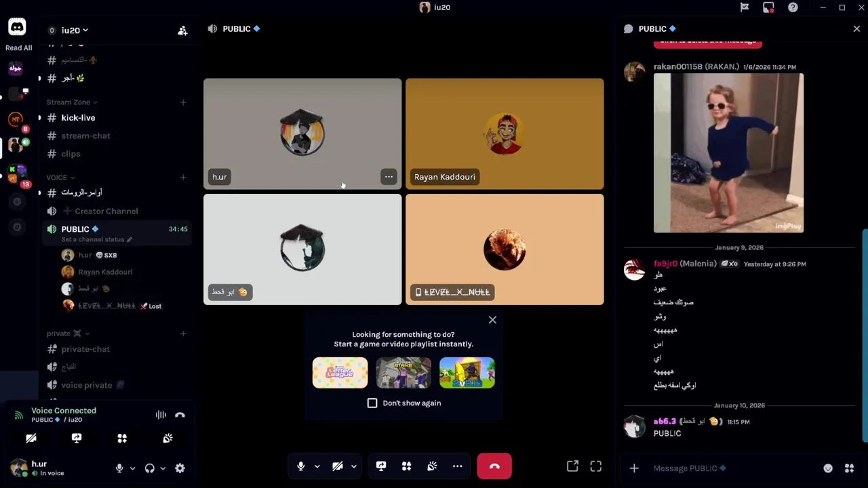Open User Settings gear

(x=180, y=468)
